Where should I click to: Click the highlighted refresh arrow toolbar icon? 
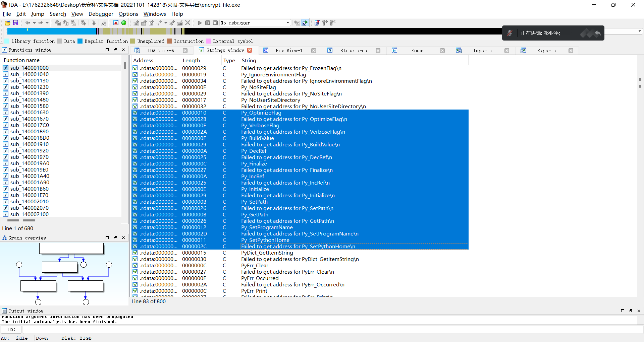point(305,23)
